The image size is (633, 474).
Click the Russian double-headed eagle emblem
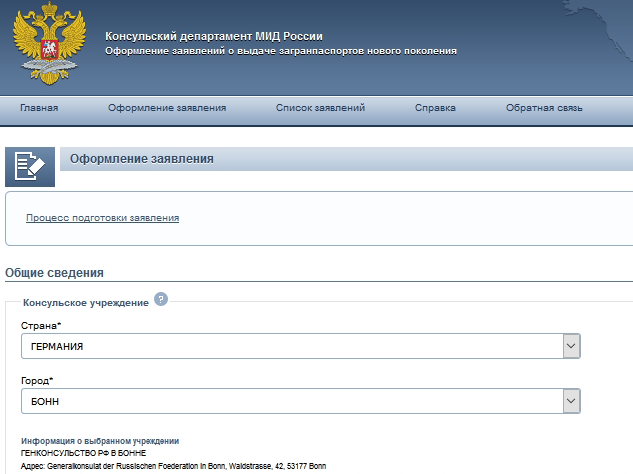[49, 43]
